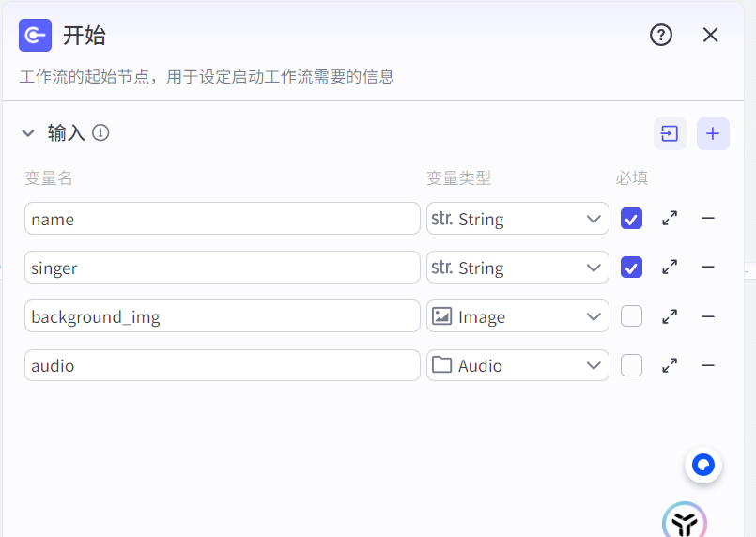756x537 pixels.
Task: Remove the audio variable row
Action: click(x=708, y=366)
